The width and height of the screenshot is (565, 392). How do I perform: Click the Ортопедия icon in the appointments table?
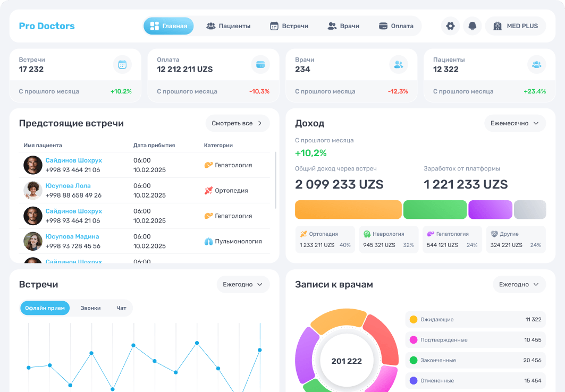209,191
